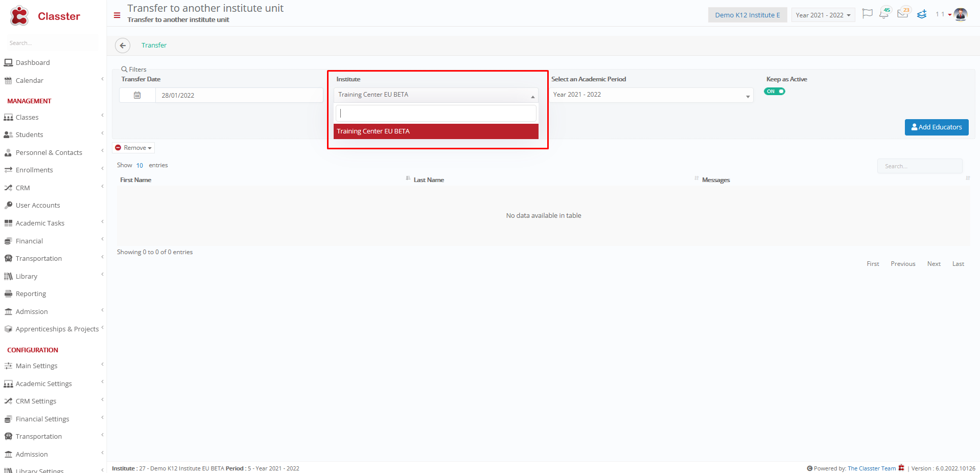Screen dimensions: 980x473
Task: Open notifications bell icon
Action: point(883,14)
